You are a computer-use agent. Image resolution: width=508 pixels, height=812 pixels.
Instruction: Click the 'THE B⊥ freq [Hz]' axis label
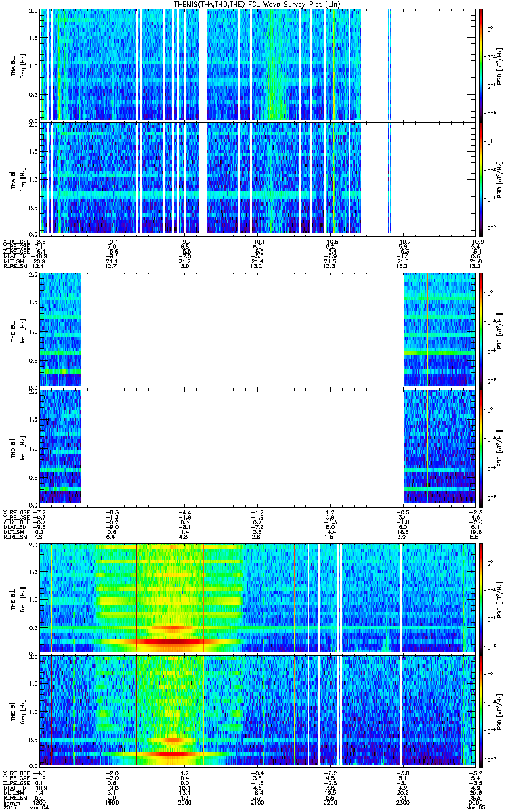tap(17, 599)
